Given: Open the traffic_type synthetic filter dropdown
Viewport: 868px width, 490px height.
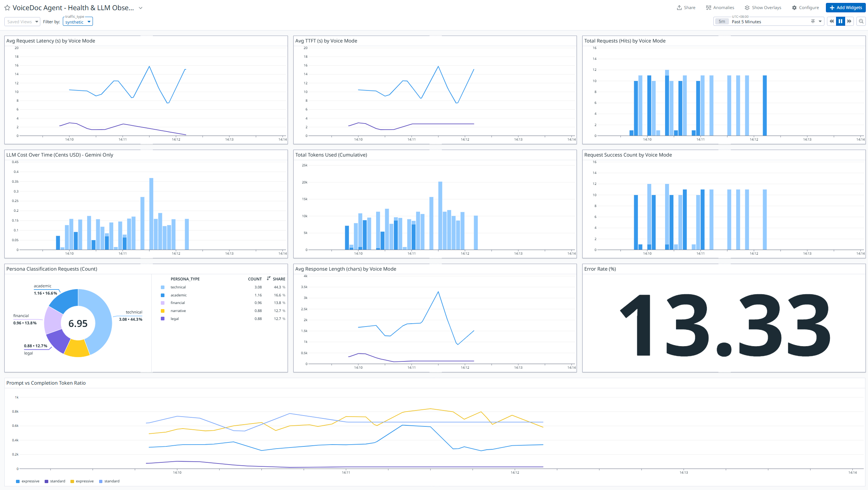Looking at the screenshot, I should (x=77, y=21).
